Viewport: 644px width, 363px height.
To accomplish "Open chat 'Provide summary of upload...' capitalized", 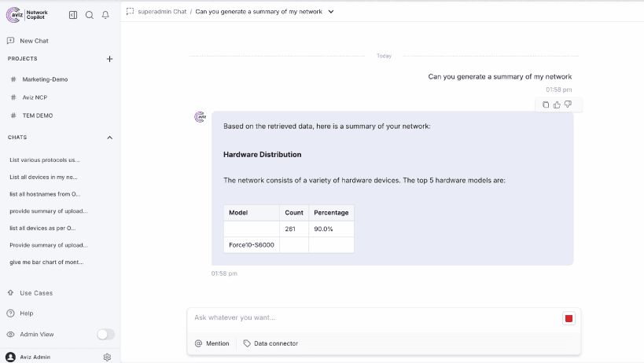I will click(49, 245).
